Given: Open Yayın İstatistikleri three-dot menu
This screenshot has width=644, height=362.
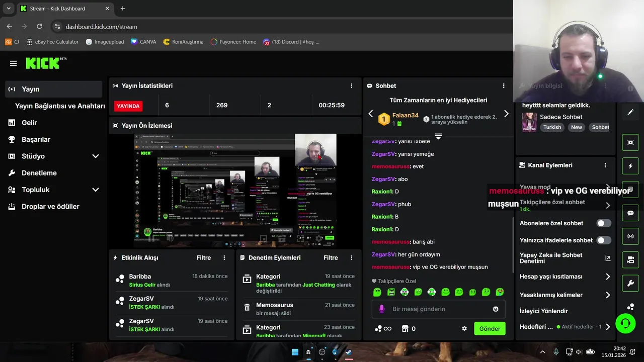Looking at the screenshot, I should (352, 86).
